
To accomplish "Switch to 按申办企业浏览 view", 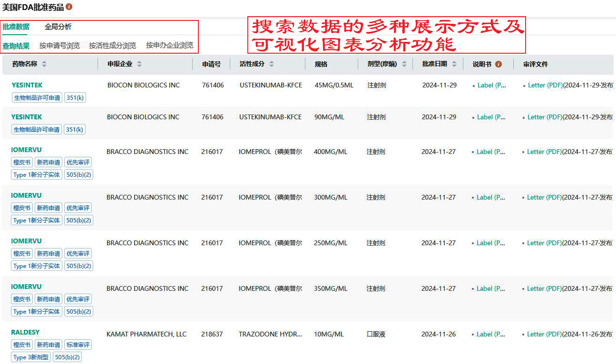I will click(x=169, y=46).
